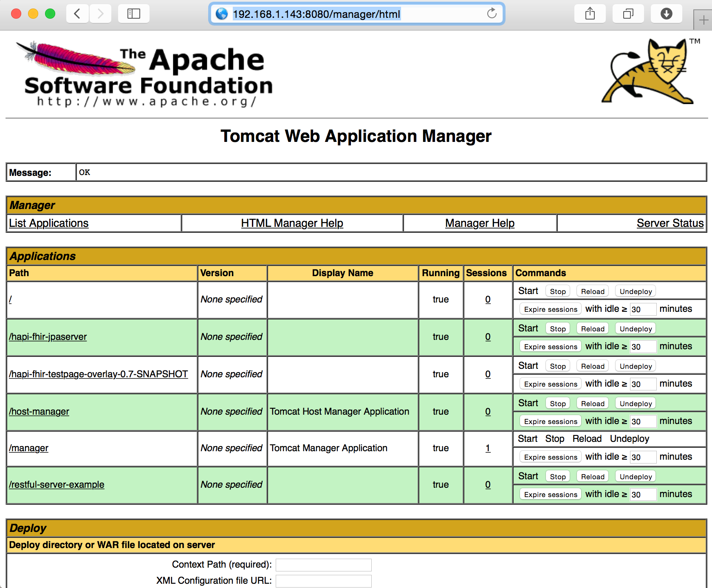Click idle minutes field for /host-manager
Viewport: 712px width, 588px height.
click(x=643, y=421)
